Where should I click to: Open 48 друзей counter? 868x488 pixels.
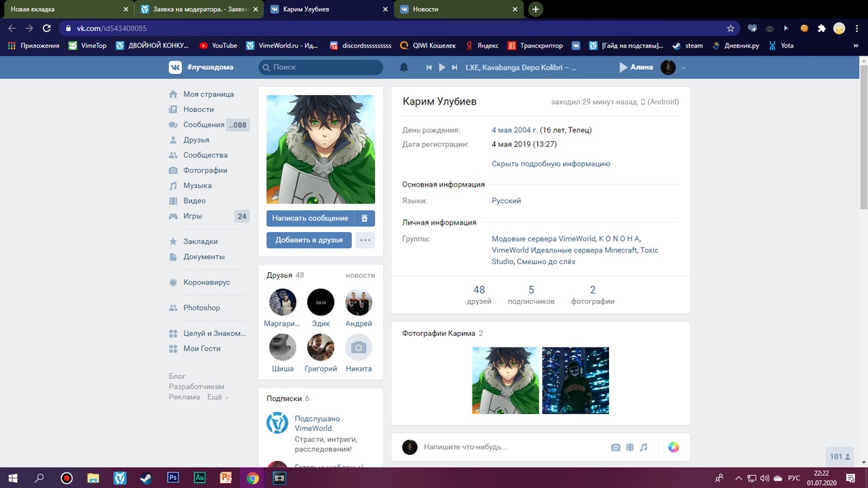click(x=479, y=295)
